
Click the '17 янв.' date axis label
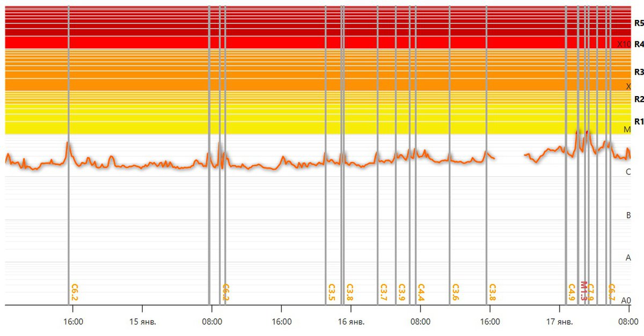point(559,322)
